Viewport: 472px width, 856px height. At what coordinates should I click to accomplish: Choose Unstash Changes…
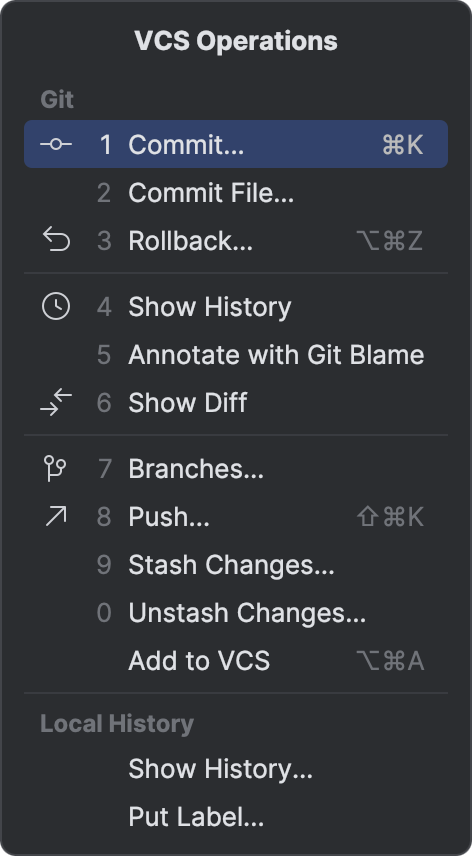click(x=236, y=613)
